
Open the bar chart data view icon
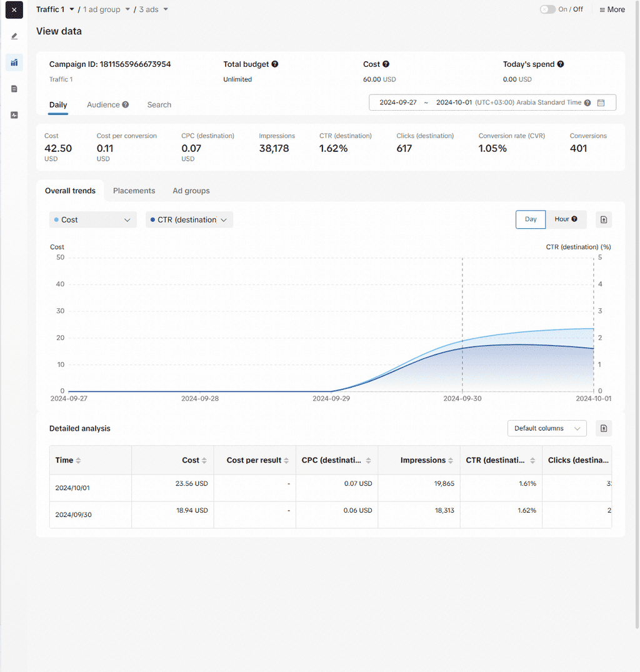(x=14, y=63)
